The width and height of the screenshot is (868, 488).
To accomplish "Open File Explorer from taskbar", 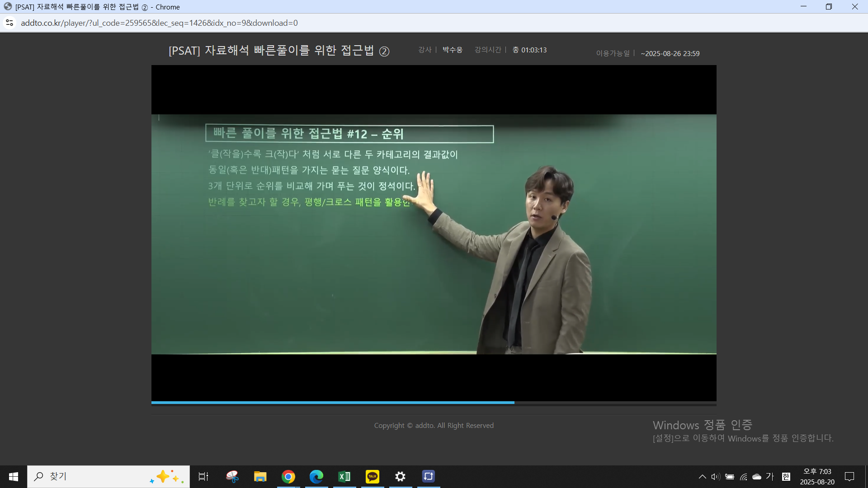I will (260, 477).
